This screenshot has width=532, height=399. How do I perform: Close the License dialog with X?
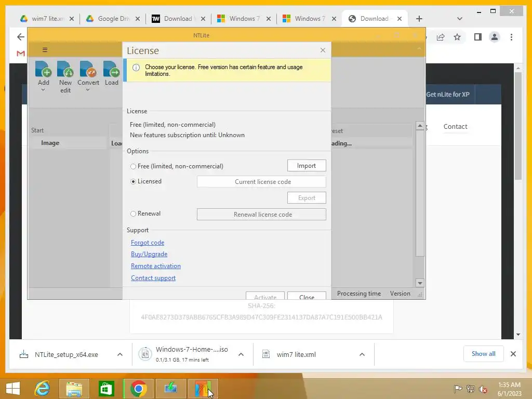pyautogui.click(x=323, y=50)
